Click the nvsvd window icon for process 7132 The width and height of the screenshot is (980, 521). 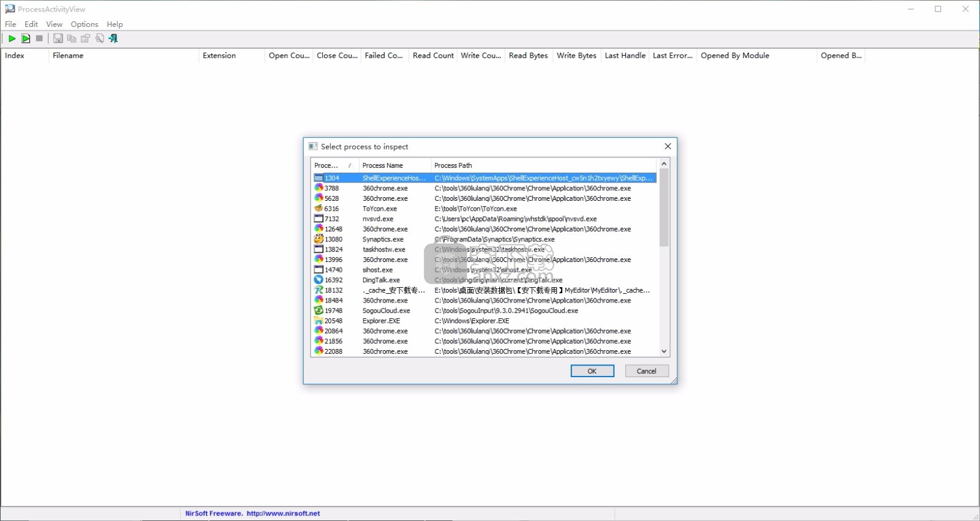pos(318,219)
